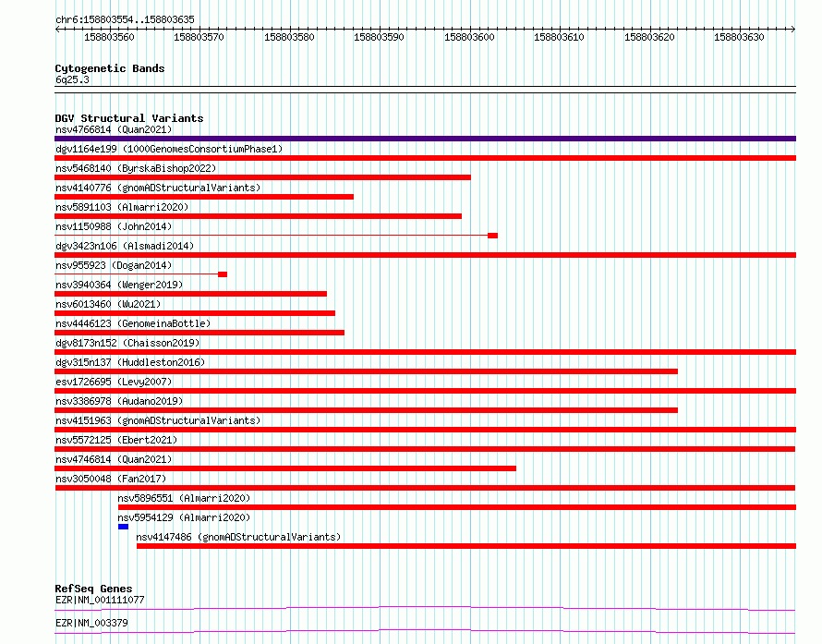
Task: Open nsv5891103 (Almarri2020) variant label
Action: coord(122,207)
